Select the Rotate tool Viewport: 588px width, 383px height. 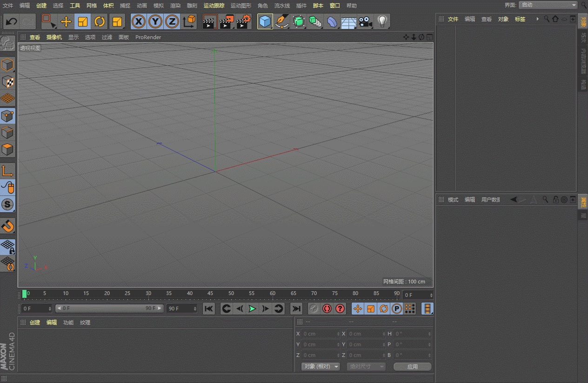pyautogui.click(x=100, y=21)
